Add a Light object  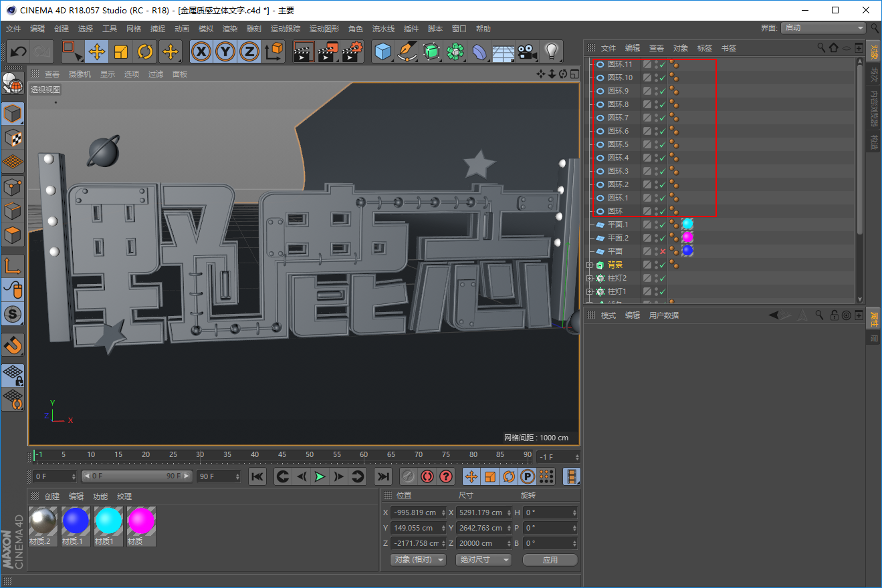coord(551,51)
